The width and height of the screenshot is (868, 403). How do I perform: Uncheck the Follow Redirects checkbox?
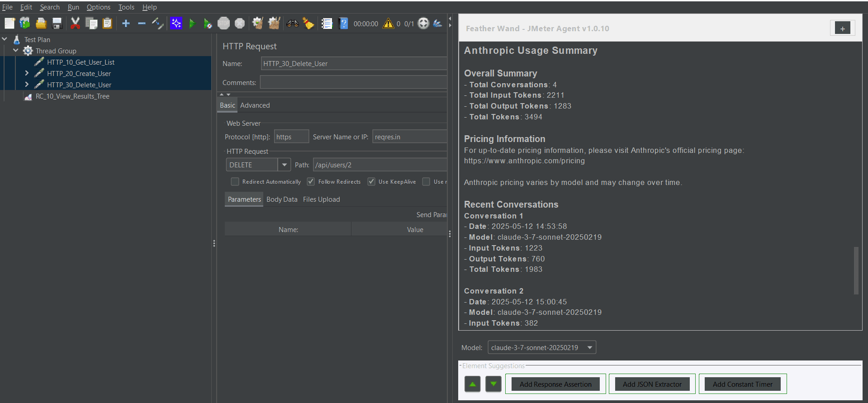pos(311,182)
